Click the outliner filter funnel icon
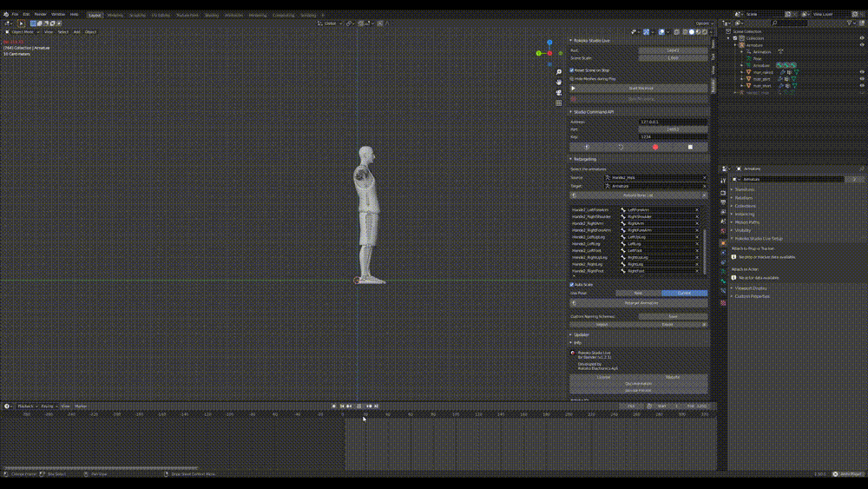The width and height of the screenshot is (868, 489). point(849,23)
